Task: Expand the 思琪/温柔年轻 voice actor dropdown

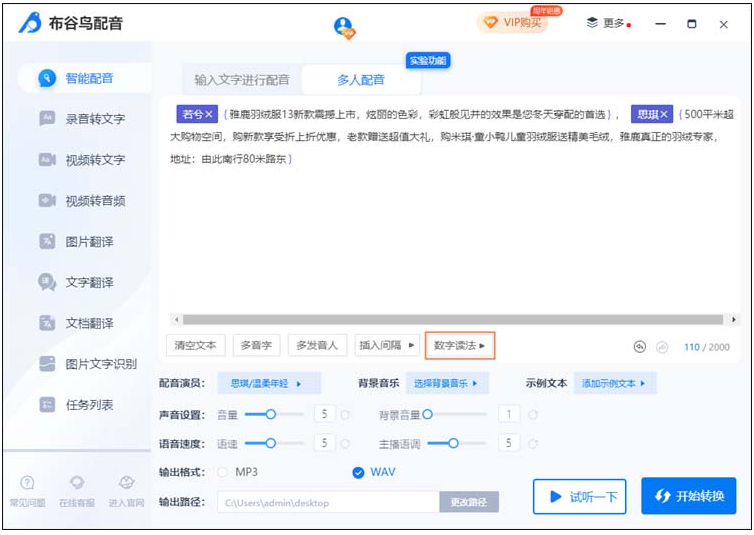Action: click(x=268, y=383)
